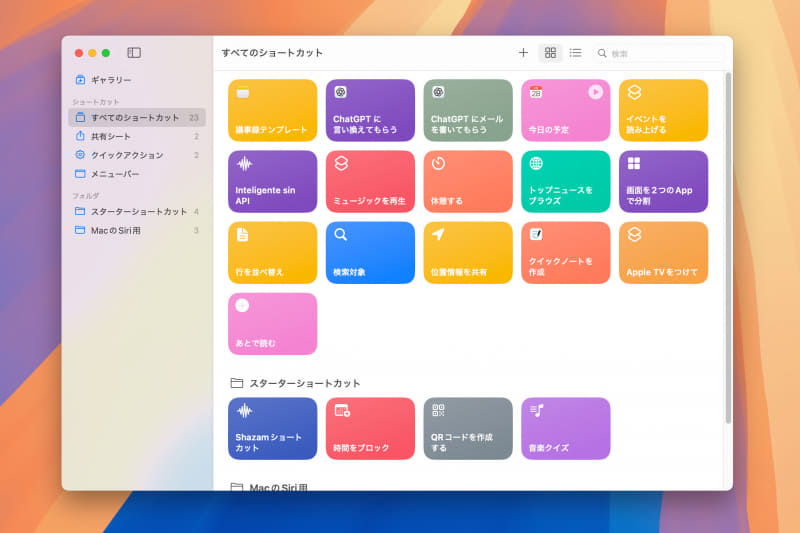This screenshot has height=533, width=800.
Task: Run the Shazamショートカット tile
Action: (x=272, y=428)
